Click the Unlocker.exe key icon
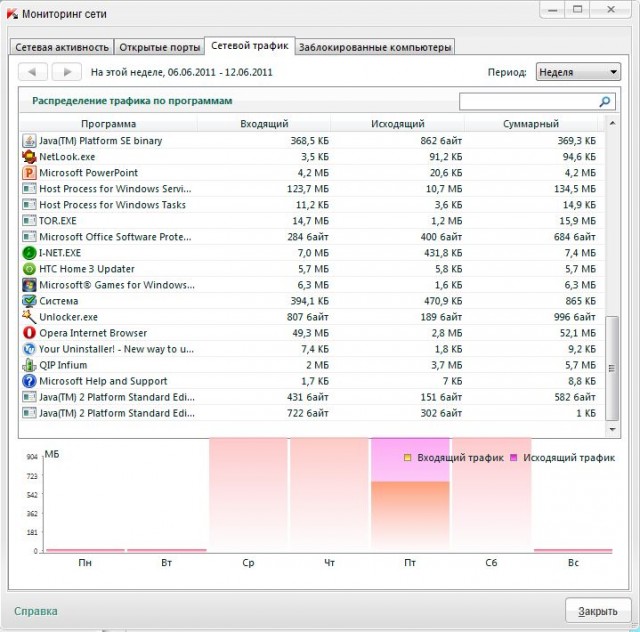 click(x=29, y=317)
